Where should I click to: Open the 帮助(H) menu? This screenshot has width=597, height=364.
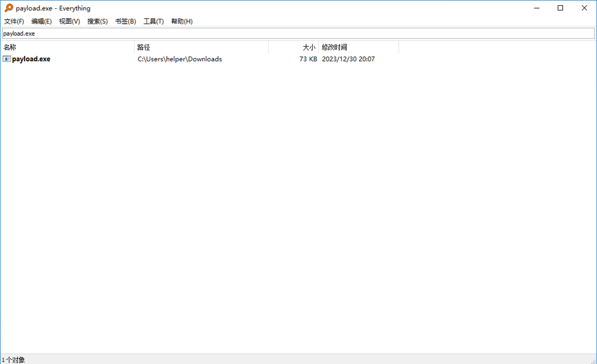pyautogui.click(x=181, y=21)
